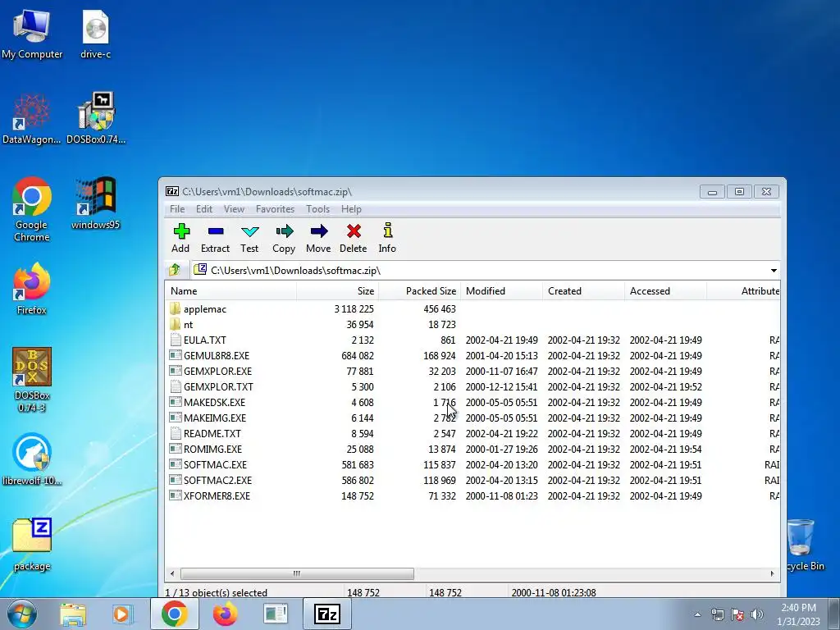Open the windows95 desktop shortcut
The image size is (840, 630).
point(95,203)
